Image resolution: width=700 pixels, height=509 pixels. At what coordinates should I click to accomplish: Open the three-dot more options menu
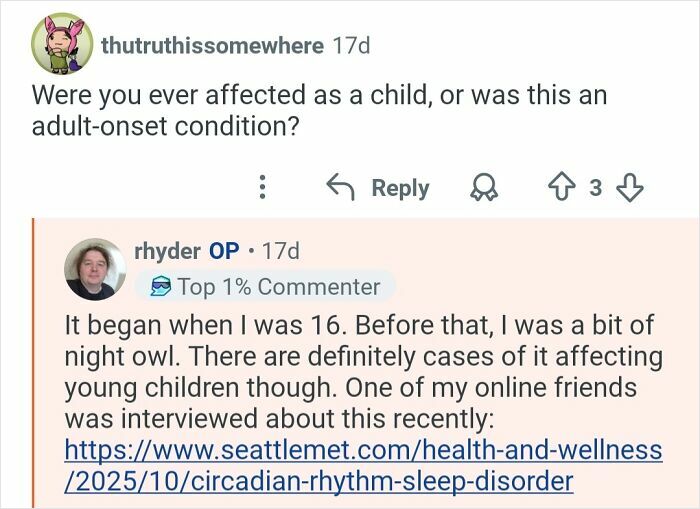[x=263, y=187]
